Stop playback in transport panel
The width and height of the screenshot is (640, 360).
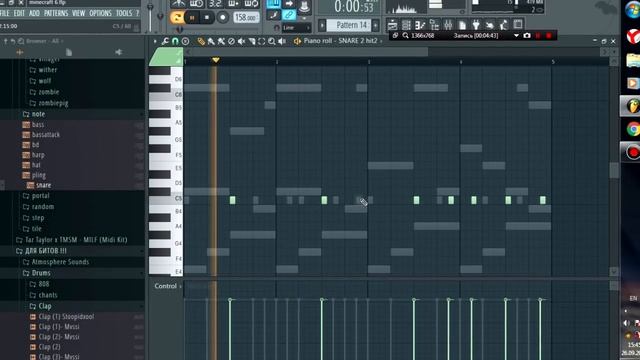[207, 18]
